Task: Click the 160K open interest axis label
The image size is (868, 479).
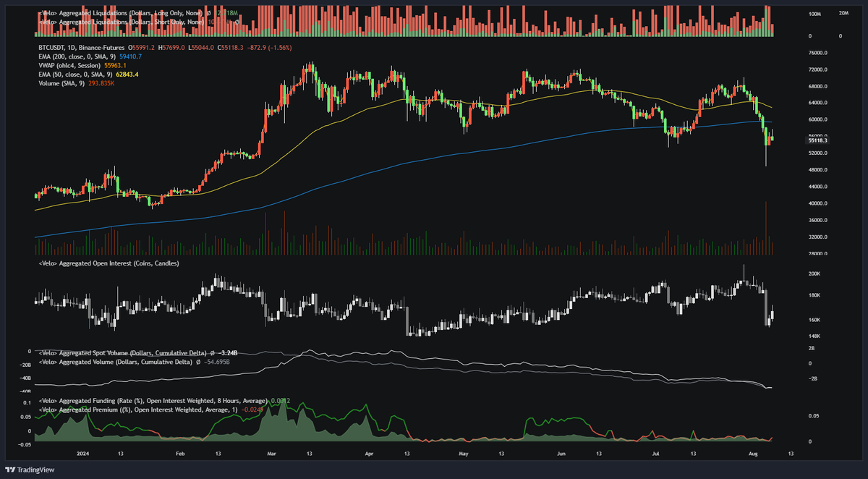Action: 814,320
